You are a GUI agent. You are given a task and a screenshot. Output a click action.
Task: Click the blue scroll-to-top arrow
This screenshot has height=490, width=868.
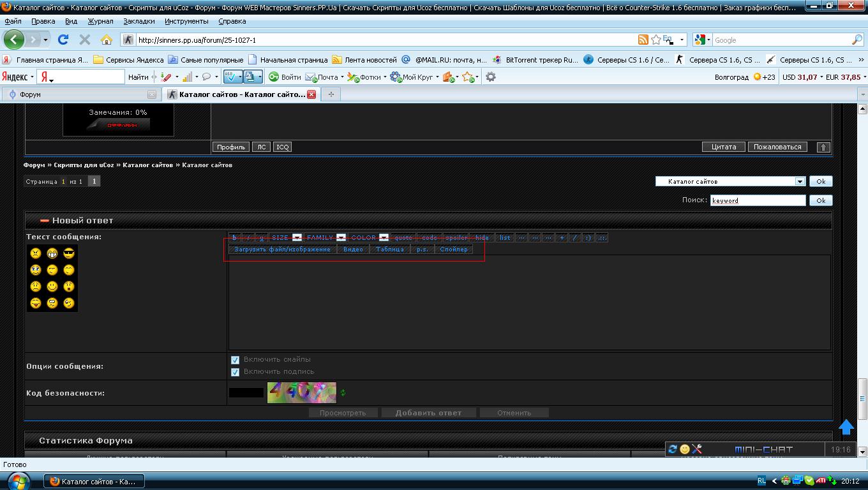(x=846, y=427)
